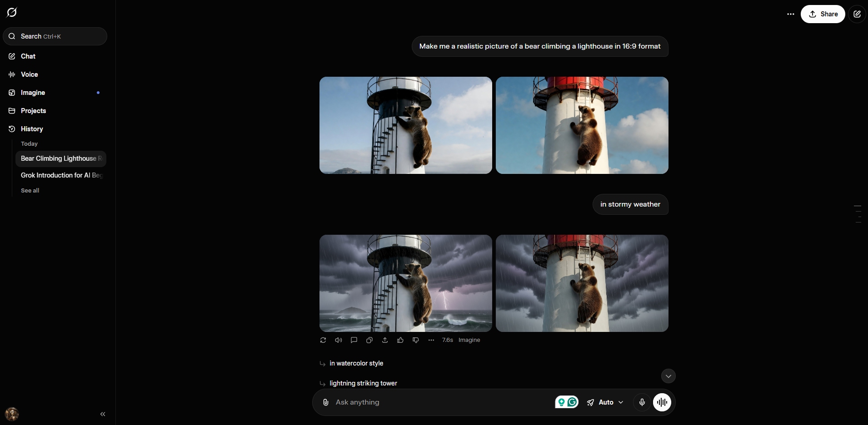Screen dimensions: 868x425
Task: Open the top-right three-dot options menu
Action: tap(791, 14)
